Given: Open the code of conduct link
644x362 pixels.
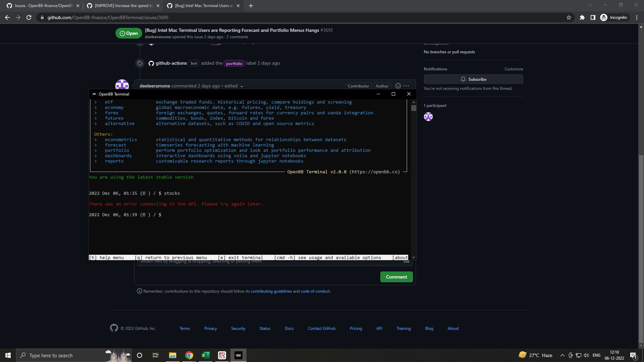Looking at the screenshot, I should pyautogui.click(x=315, y=291).
